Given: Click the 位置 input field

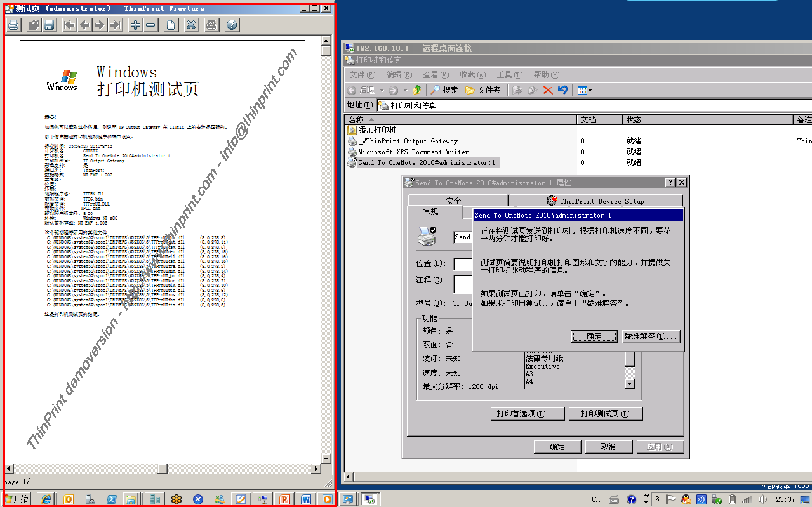Looking at the screenshot, I should (x=463, y=263).
